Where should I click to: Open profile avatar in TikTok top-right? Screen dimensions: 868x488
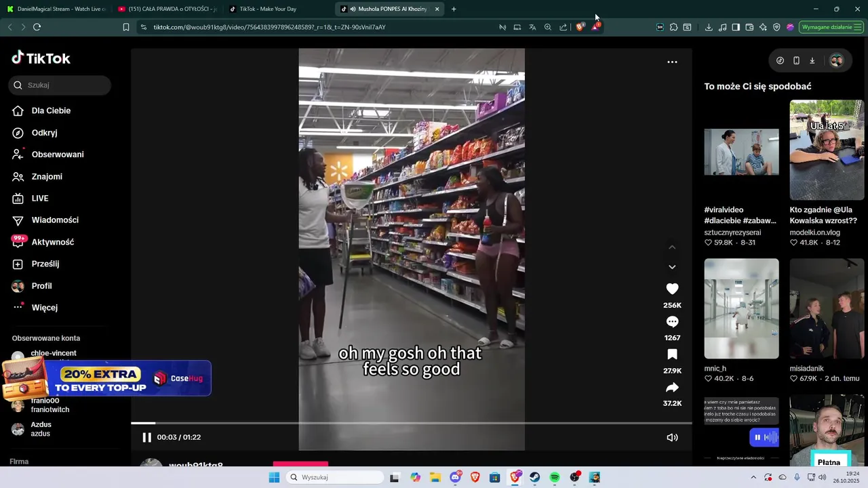point(837,60)
